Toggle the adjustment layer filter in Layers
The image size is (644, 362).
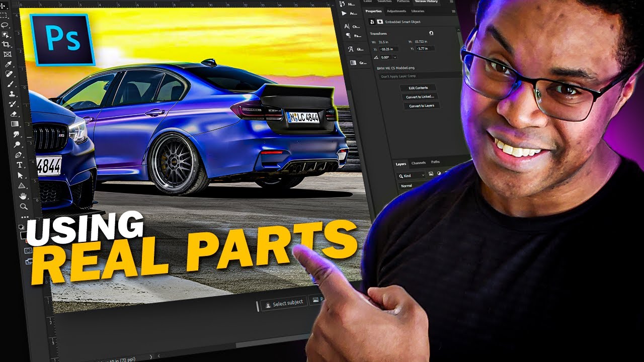coord(439,173)
